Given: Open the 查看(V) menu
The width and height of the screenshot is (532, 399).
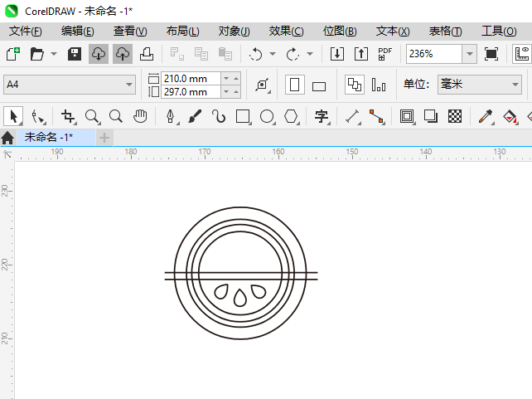Looking at the screenshot, I should tap(130, 32).
